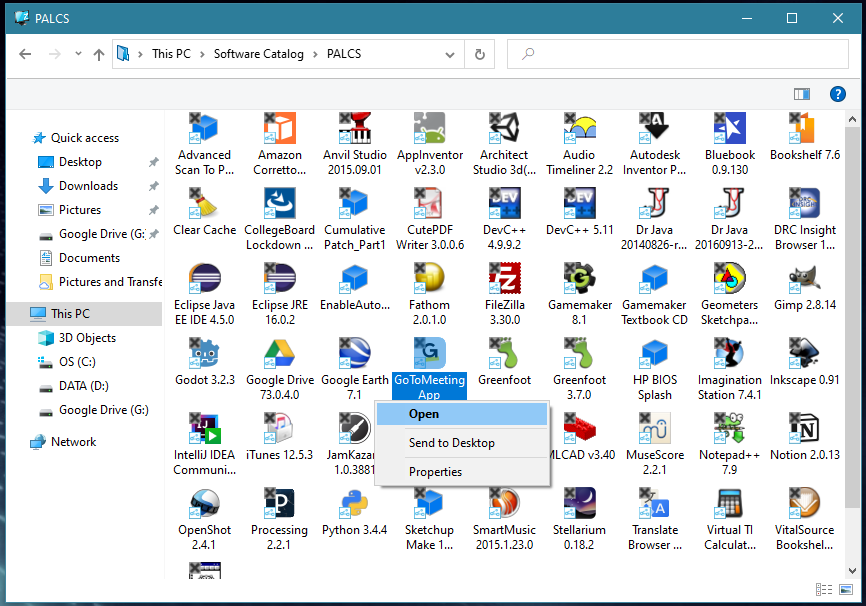The image size is (866, 606).
Task: Click IntelliJ IDEA Community icon
Action: click(x=204, y=429)
